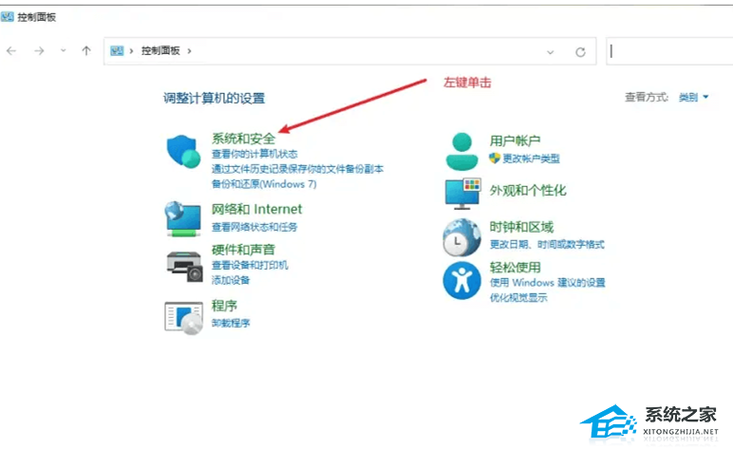Click the Back navigation arrow
Image resolution: width=733 pixels, height=449 pixels.
(12, 51)
